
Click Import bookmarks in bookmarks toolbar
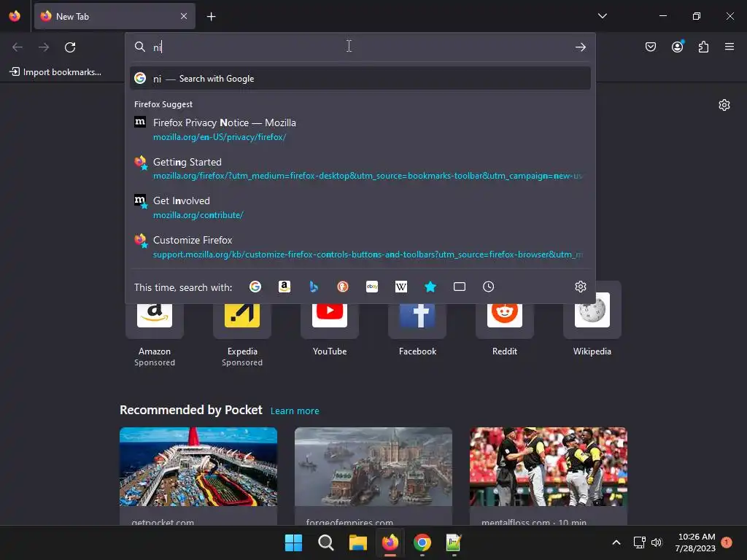point(55,72)
